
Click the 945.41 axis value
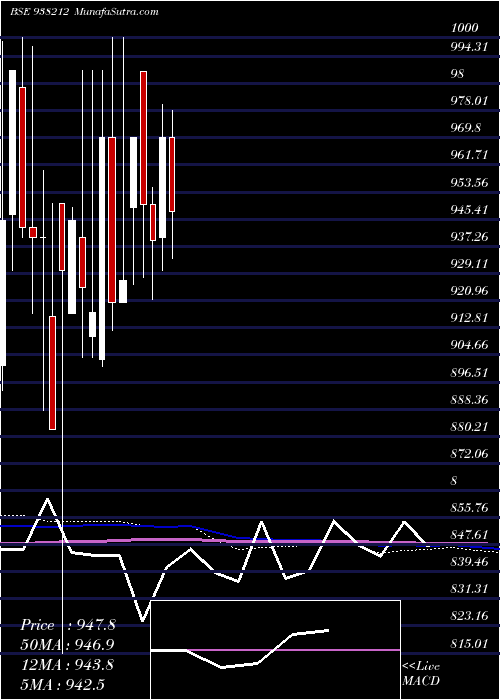tap(469, 209)
